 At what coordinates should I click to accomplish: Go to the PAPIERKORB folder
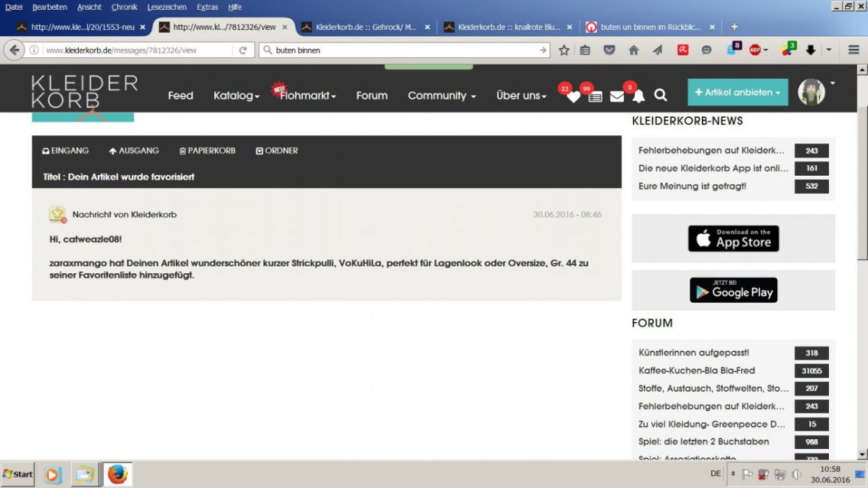pos(207,151)
